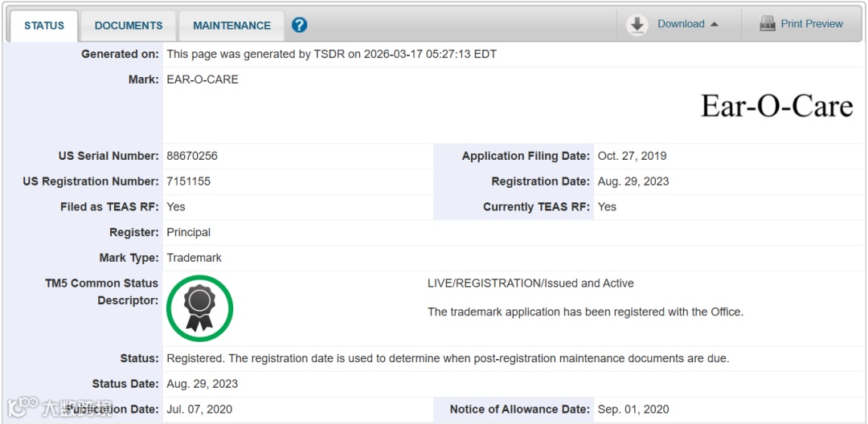Screen dimensions: 868x424
Task: Click the Filed as TEAS RF label
Action: 109,206
